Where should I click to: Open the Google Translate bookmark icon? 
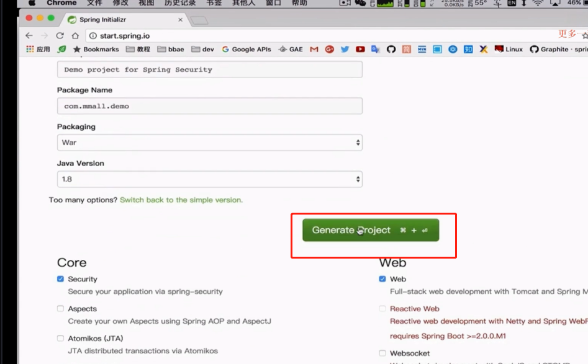(376, 49)
